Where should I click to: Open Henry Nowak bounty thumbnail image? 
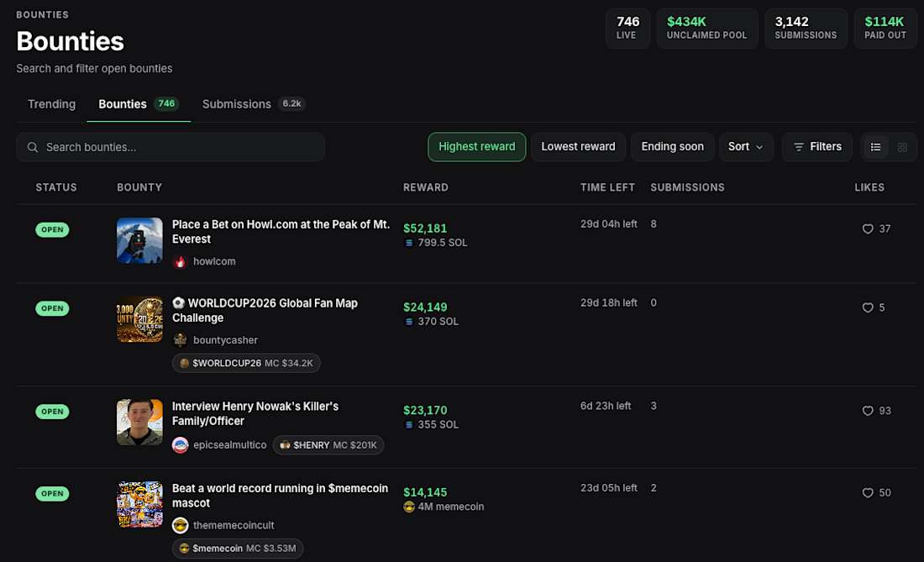click(x=139, y=423)
